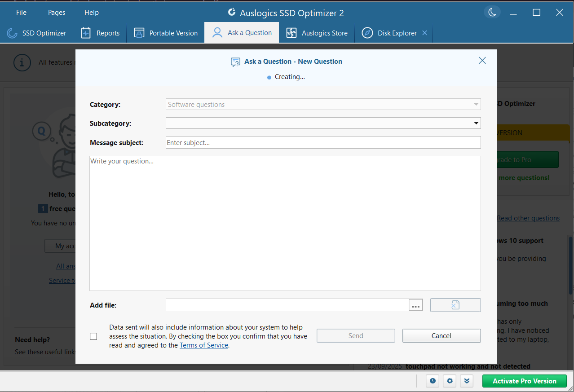Screen dimensions: 574x392
Task: Close the Disk Explorer tab
Action: [x=424, y=33]
